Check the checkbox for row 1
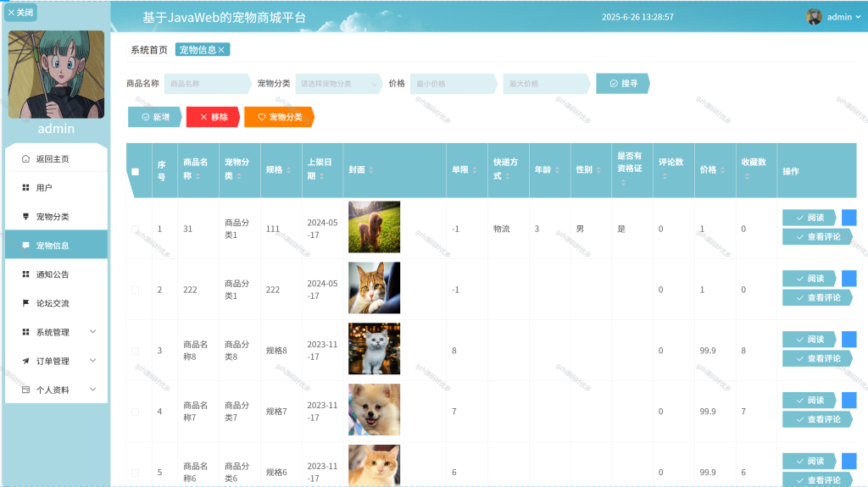The width and height of the screenshot is (868, 487). tap(135, 230)
